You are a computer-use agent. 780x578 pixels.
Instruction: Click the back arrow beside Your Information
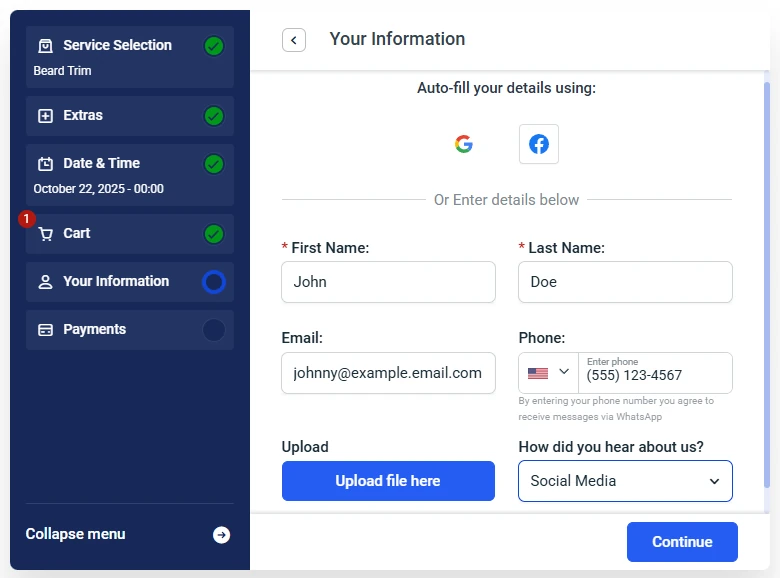(x=293, y=40)
